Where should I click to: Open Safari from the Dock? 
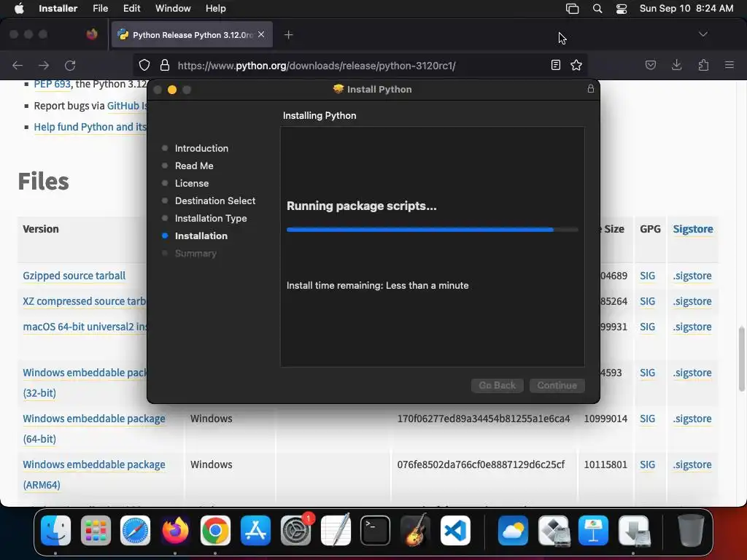[x=135, y=530]
